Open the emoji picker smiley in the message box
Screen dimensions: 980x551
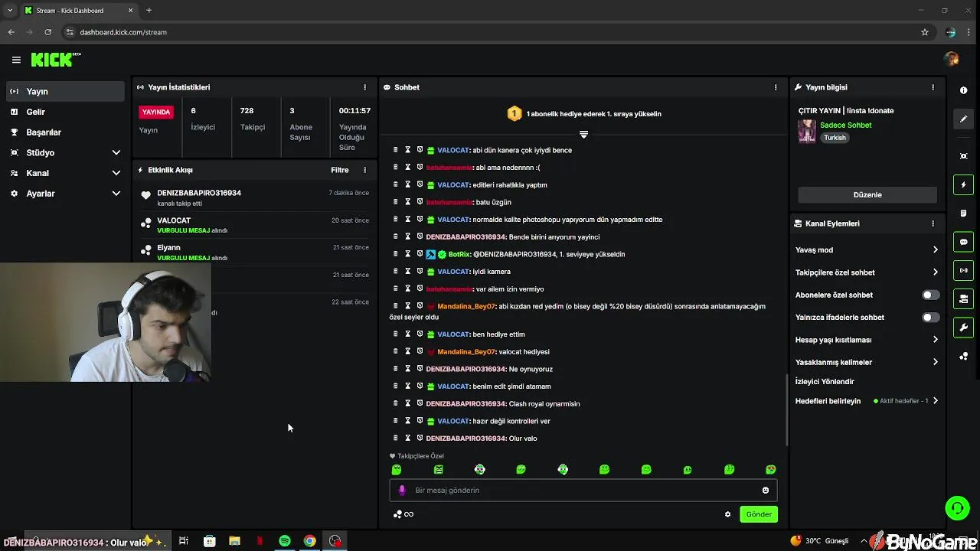pos(766,491)
